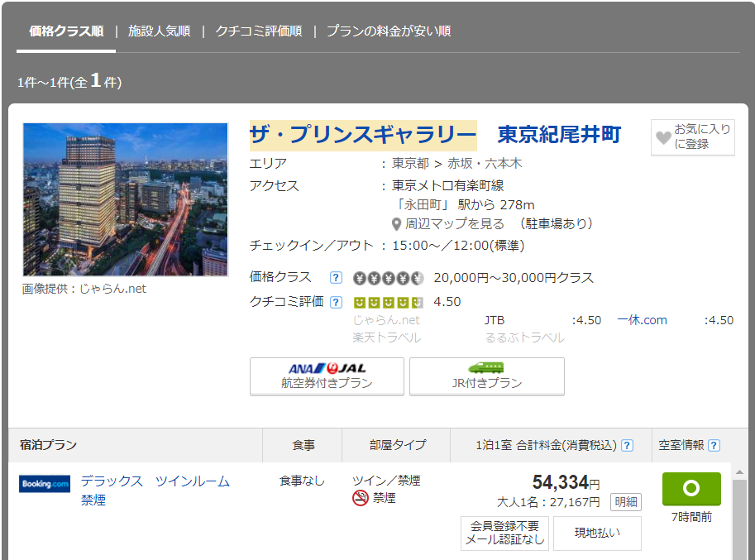The height and width of the screenshot is (560, 755).
Task: Click the ANA JAL airline logos
Action: point(327,368)
